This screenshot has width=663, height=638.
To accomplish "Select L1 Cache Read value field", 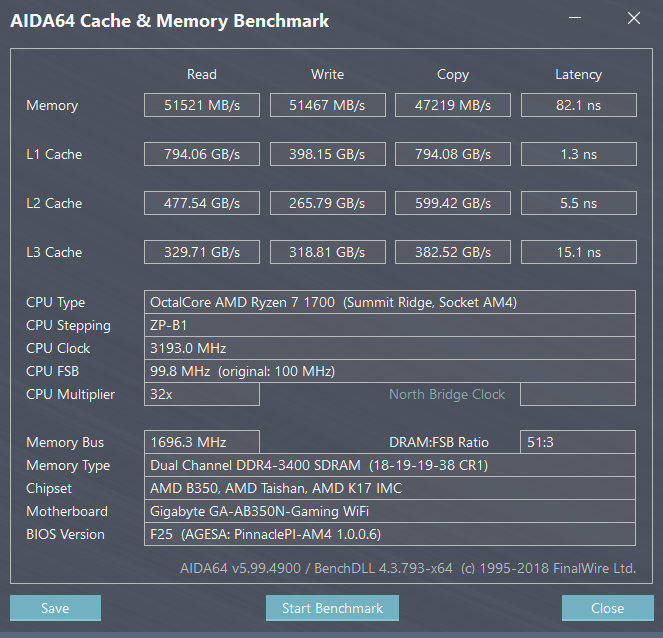I will [x=202, y=154].
